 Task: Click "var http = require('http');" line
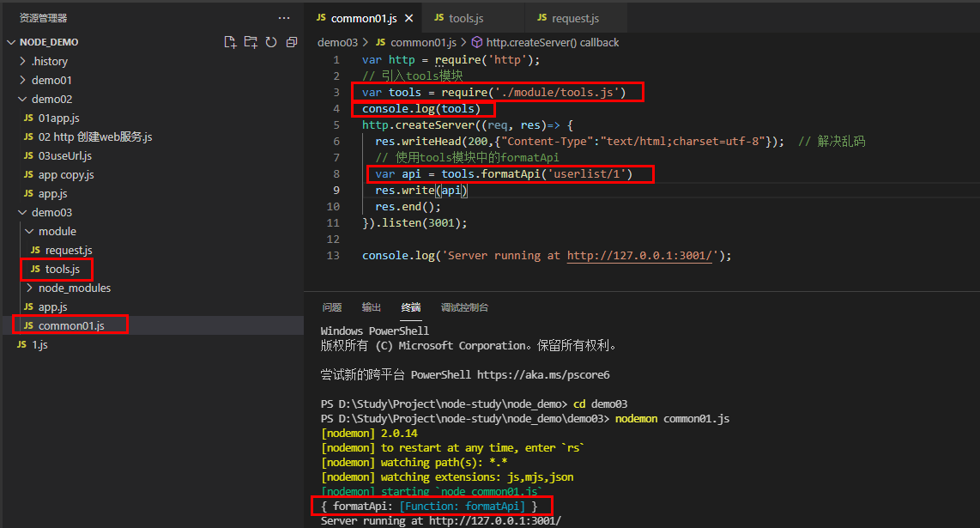[451, 59]
